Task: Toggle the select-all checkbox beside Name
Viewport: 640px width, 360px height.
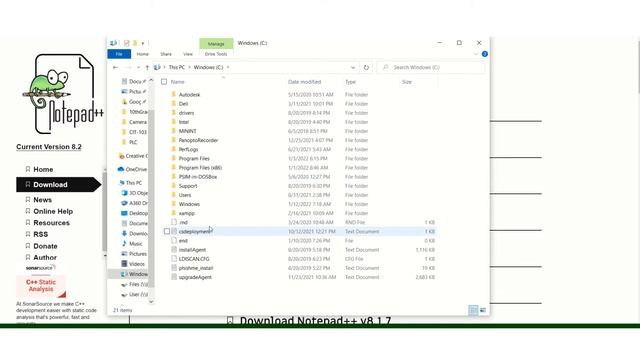Action: click(164, 82)
